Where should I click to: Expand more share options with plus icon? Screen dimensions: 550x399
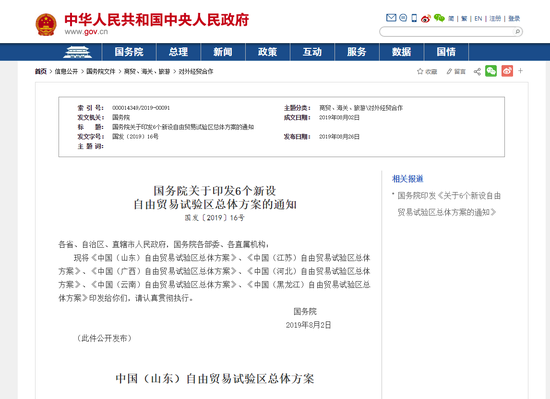521,71
